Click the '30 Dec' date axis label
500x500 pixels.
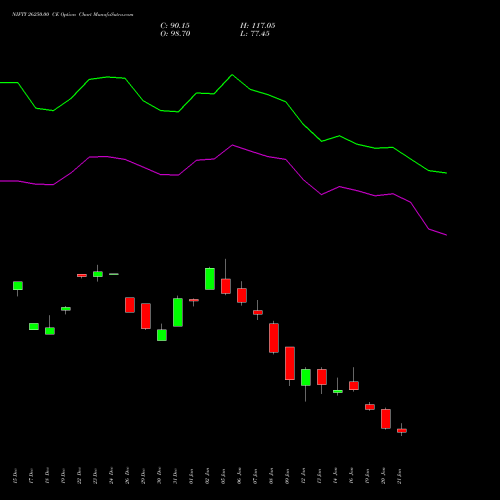tap(159, 476)
